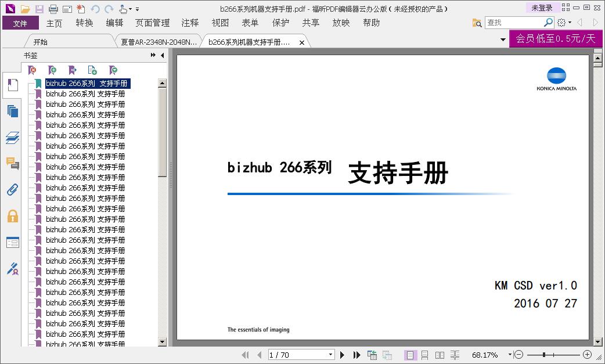Viewport: 605px width, 364px height.
Task: Open the advanced folder search icon
Action: point(477,23)
